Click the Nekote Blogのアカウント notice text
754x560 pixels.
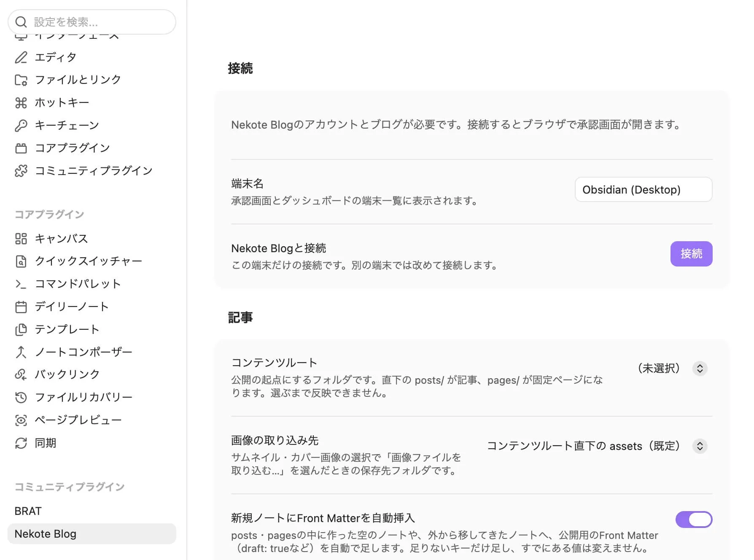click(x=455, y=125)
